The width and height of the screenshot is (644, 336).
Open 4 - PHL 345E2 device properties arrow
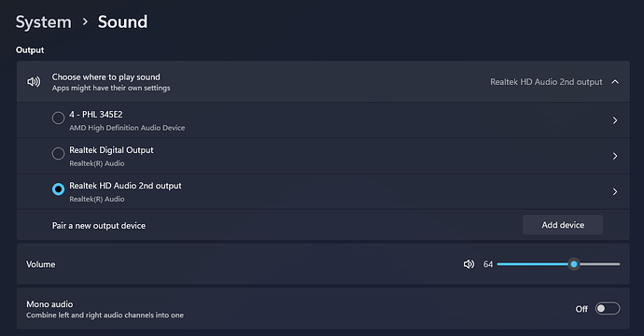[615, 120]
